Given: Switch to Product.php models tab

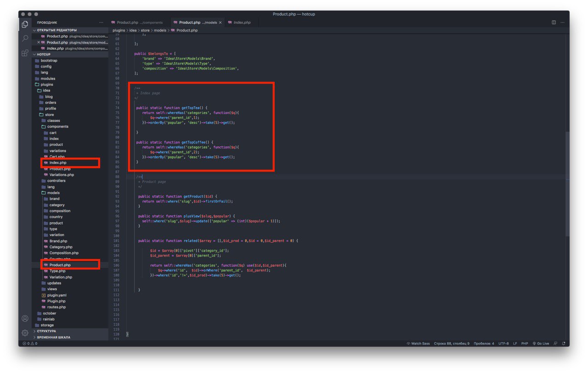Looking at the screenshot, I should coord(198,22).
